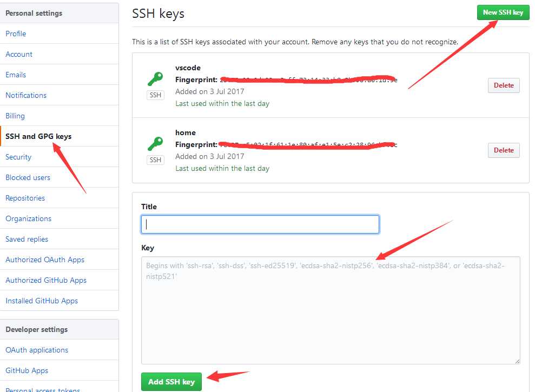The height and width of the screenshot is (392, 535).
Task: Click 'Added on 3 Jul 2017' under home
Action: [x=210, y=157]
